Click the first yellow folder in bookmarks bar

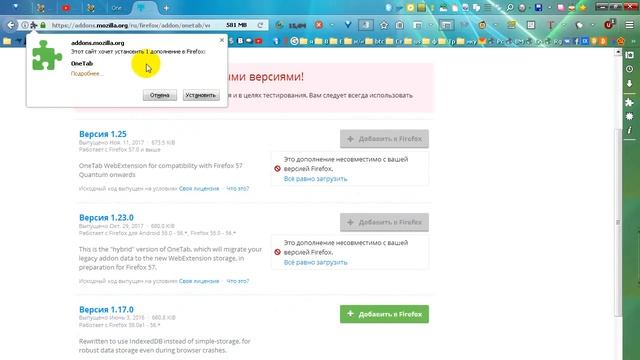(x=7, y=41)
